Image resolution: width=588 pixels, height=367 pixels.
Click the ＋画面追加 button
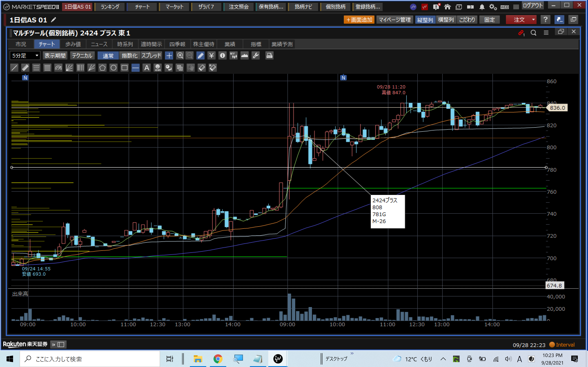click(359, 20)
